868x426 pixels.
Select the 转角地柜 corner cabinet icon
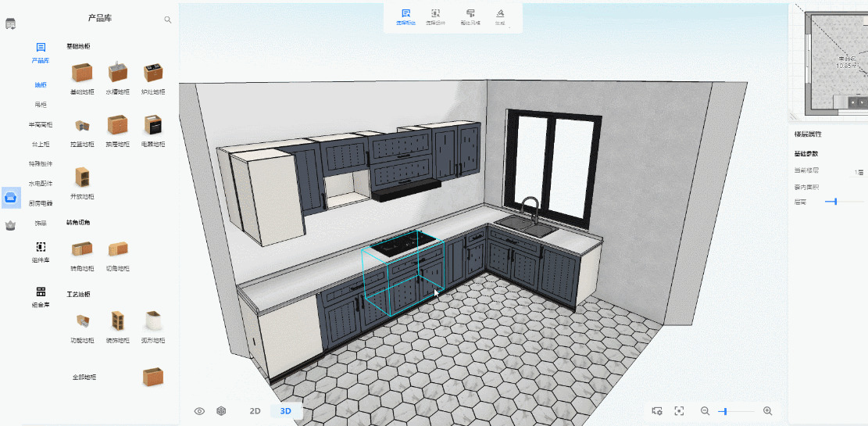(82, 249)
